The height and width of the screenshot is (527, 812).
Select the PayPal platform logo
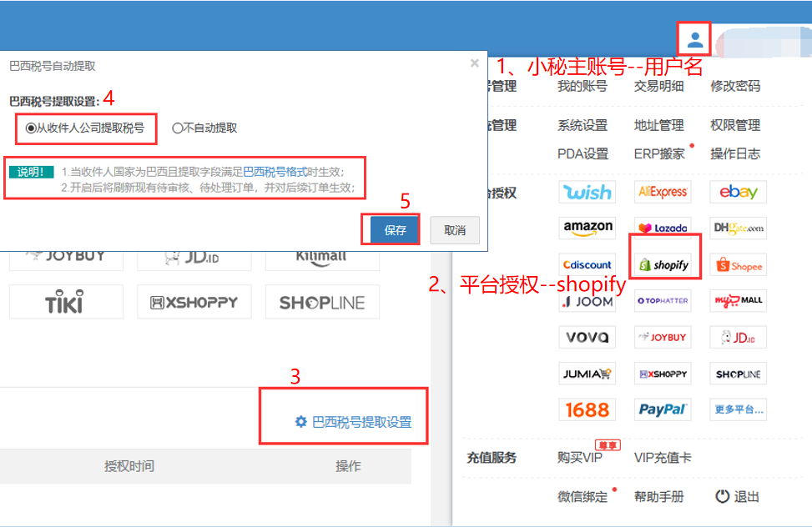click(x=663, y=410)
